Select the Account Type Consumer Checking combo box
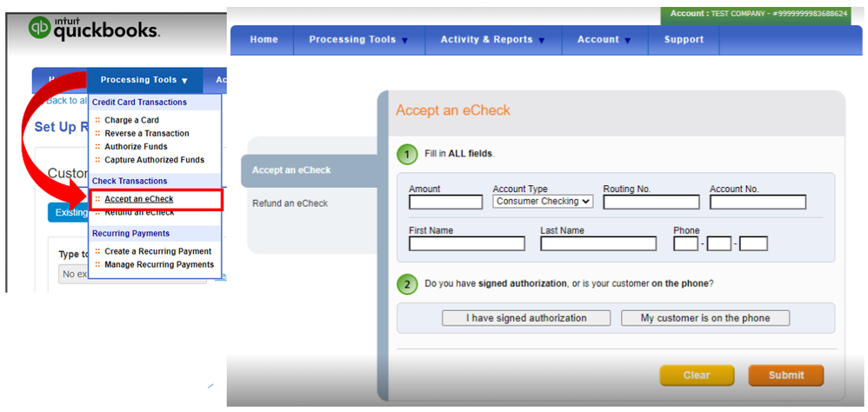Viewport: 868px width, 412px height. point(543,202)
